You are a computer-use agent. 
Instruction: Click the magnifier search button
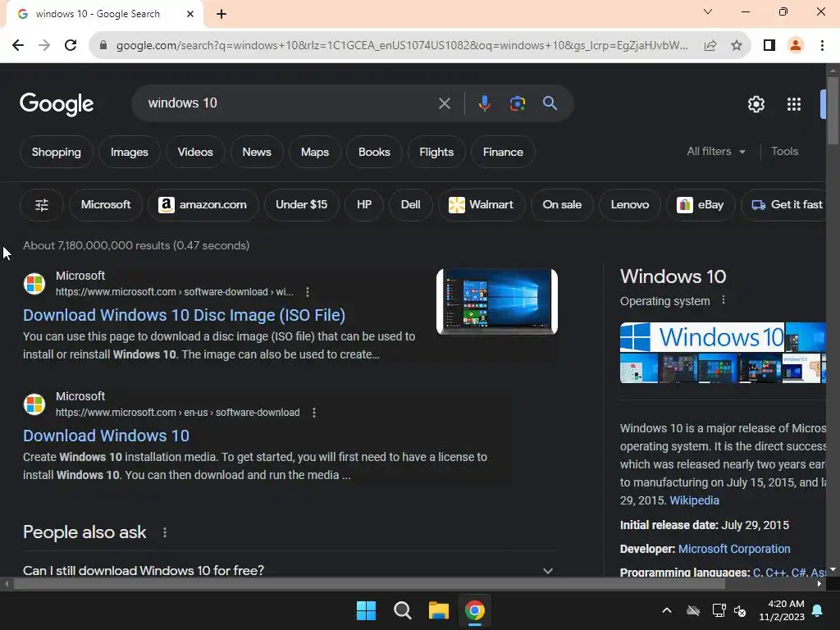[550, 103]
